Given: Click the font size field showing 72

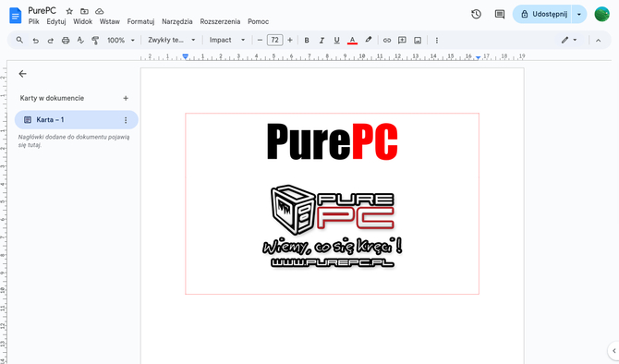Looking at the screenshot, I should pos(274,40).
